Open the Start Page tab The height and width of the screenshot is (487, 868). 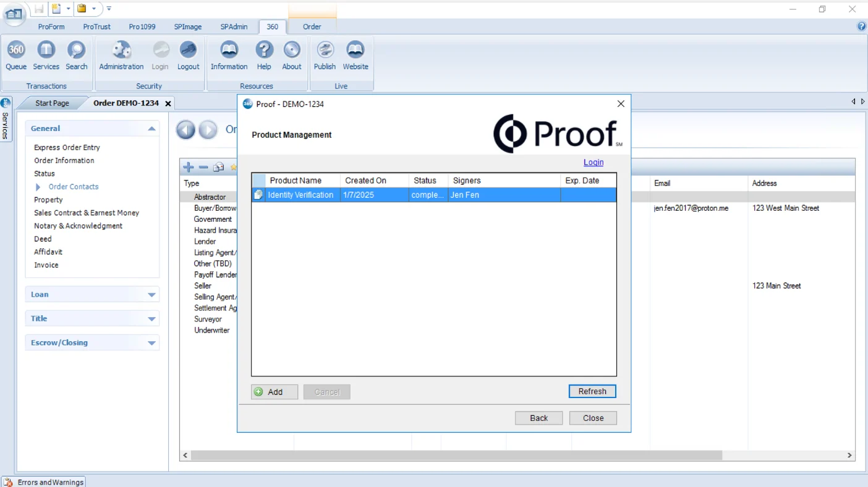[52, 103]
